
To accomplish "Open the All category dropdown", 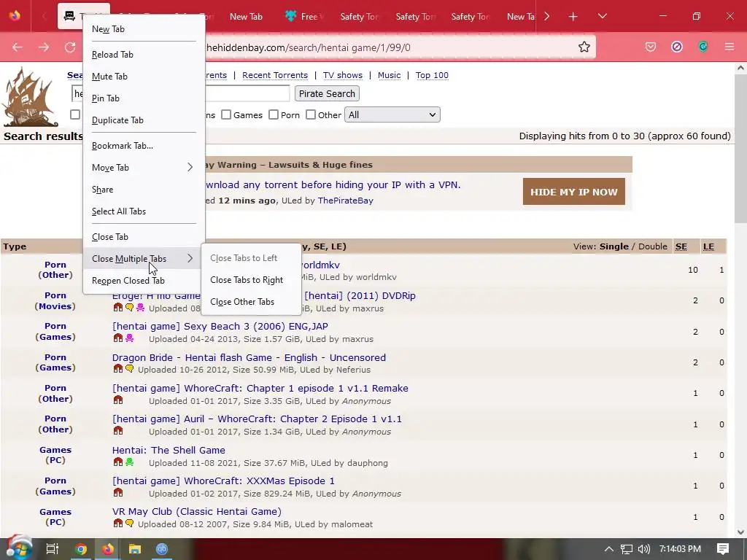I will coord(392,114).
